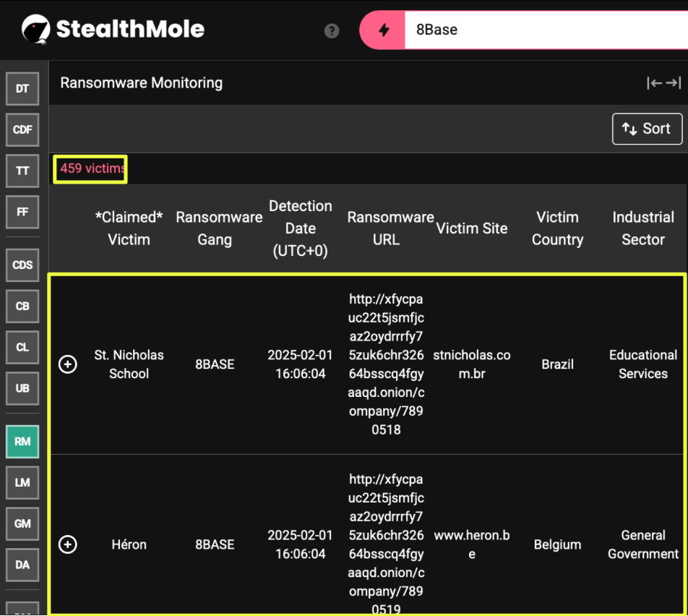
Task: Expand the Héron victim row
Action: point(68,544)
